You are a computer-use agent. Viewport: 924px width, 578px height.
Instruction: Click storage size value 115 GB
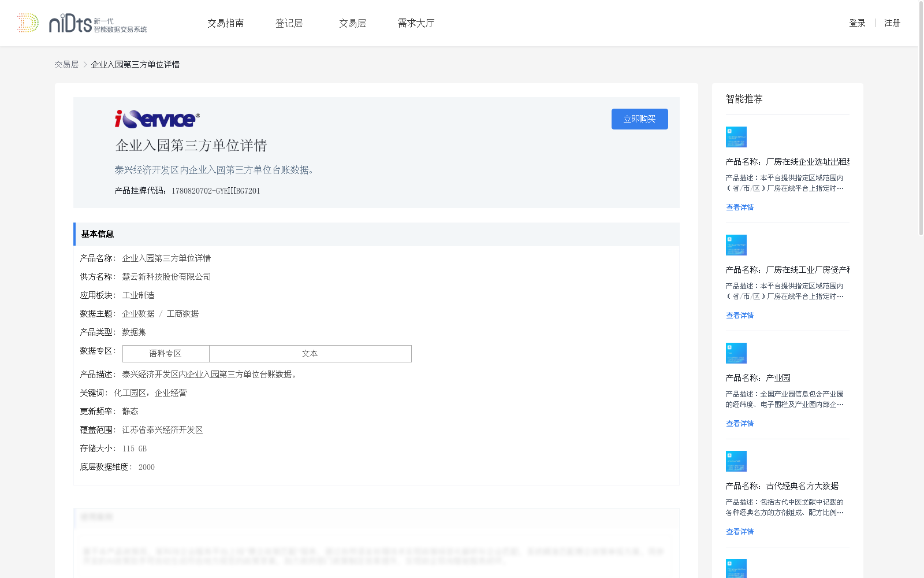coord(135,449)
